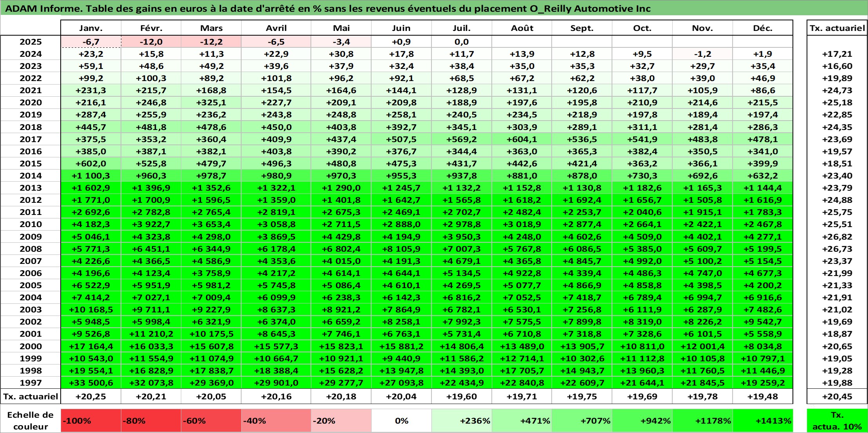Image resolution: width=868 pixels, height=433 pixels.
Task: Click the +20,25 January actuarial rate
Action: click(91, 396)
